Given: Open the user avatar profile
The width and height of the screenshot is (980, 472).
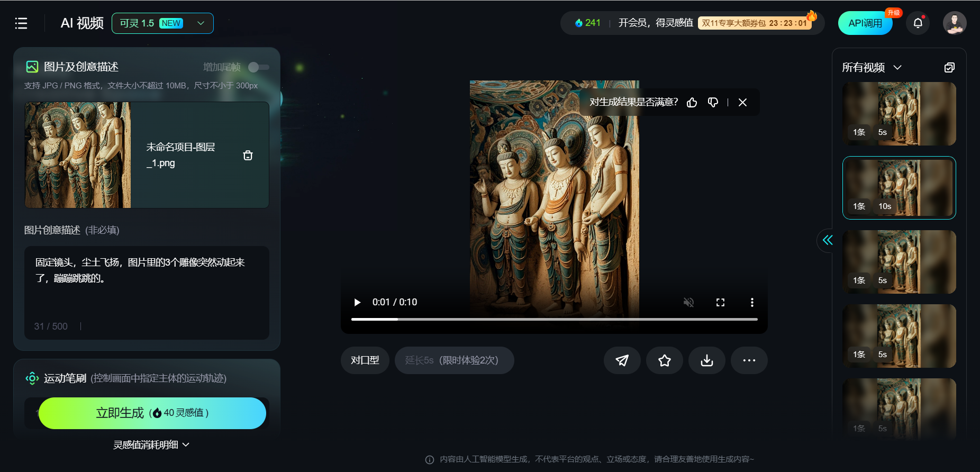Looking at the screenshot, I should 955,23.
